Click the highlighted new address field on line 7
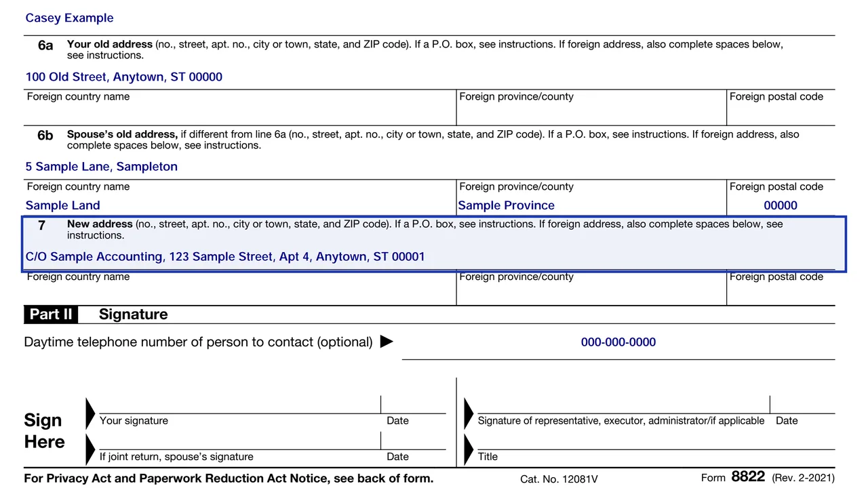This screenshot has height=488, width=868. pyautogui.click(x=434, y=244)
